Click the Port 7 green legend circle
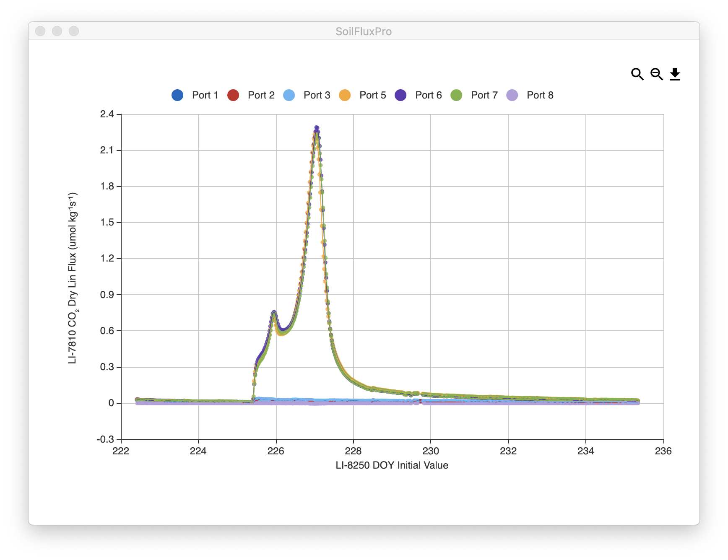This screenshot has width=728, height=560. coord(456,95)
